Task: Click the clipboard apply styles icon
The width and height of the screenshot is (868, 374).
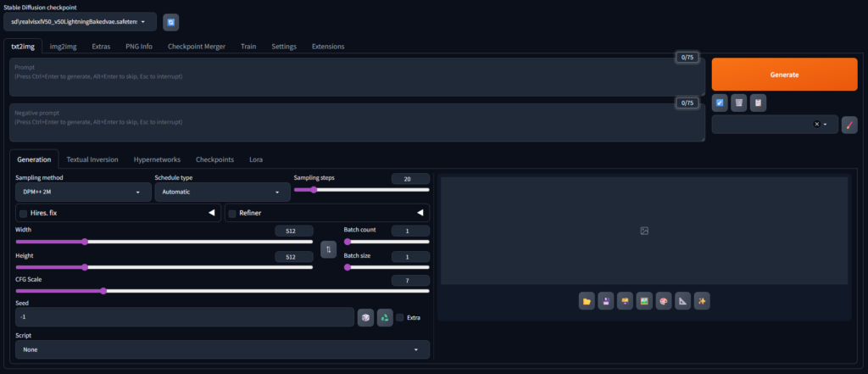Action: click(x=759, y=103)
